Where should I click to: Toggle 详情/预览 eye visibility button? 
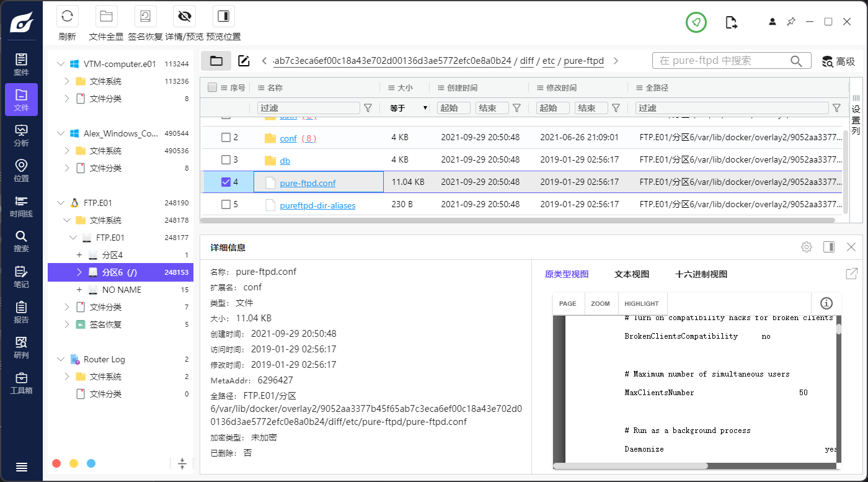(x=184, y=17)
